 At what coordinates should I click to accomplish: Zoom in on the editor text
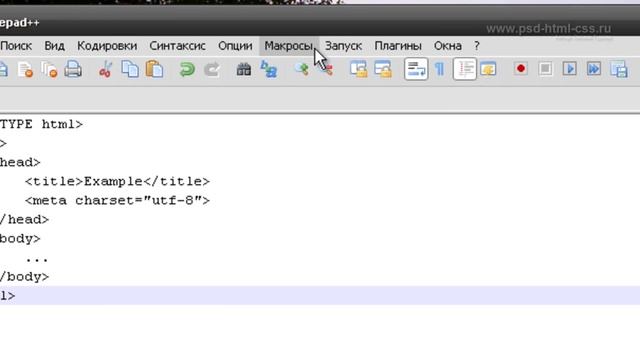pyautogui.click(x=302, y=69)
